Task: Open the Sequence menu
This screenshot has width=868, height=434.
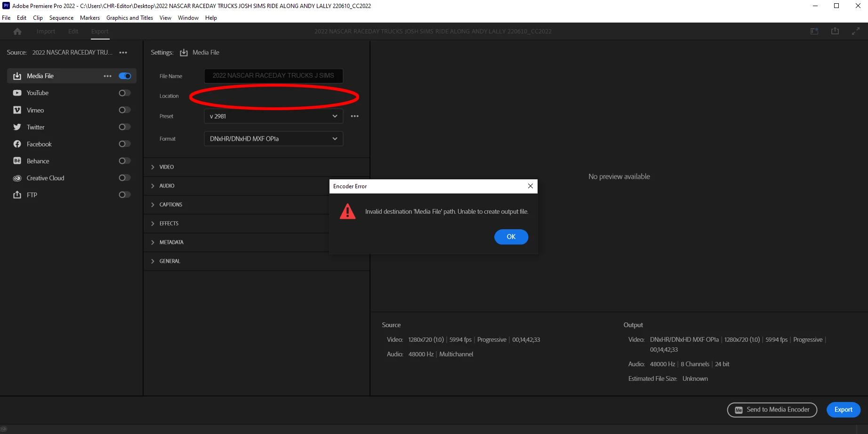Action: (61, 18)
